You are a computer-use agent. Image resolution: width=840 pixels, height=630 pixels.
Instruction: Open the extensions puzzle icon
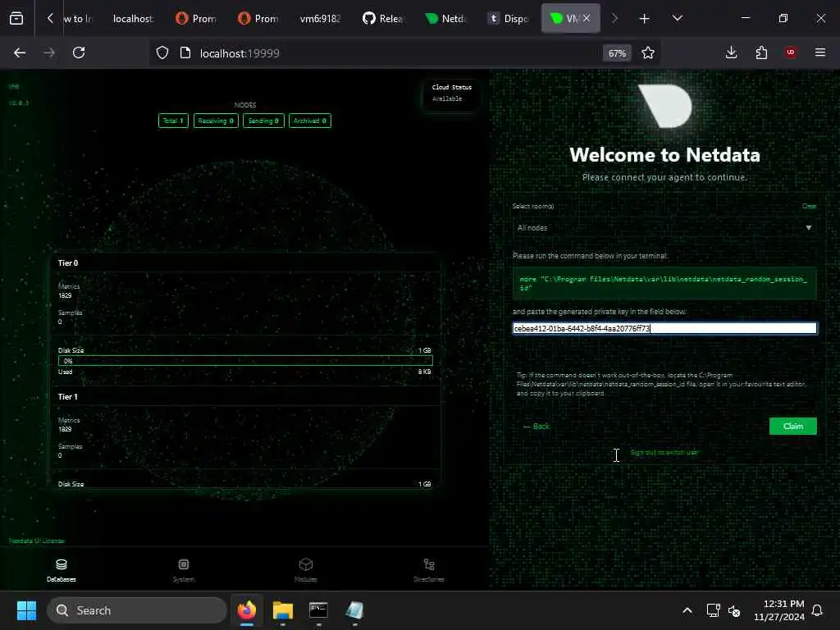[761, 52]
